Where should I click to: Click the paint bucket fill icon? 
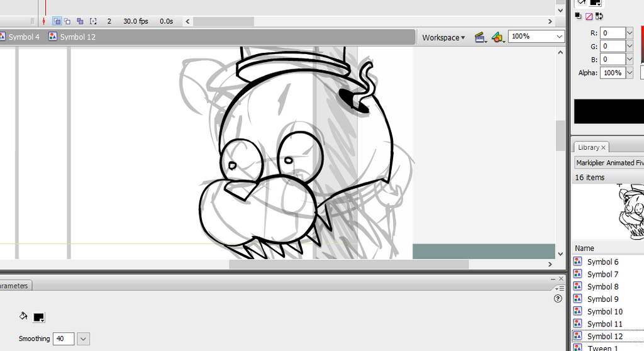(x=23, y=316)
